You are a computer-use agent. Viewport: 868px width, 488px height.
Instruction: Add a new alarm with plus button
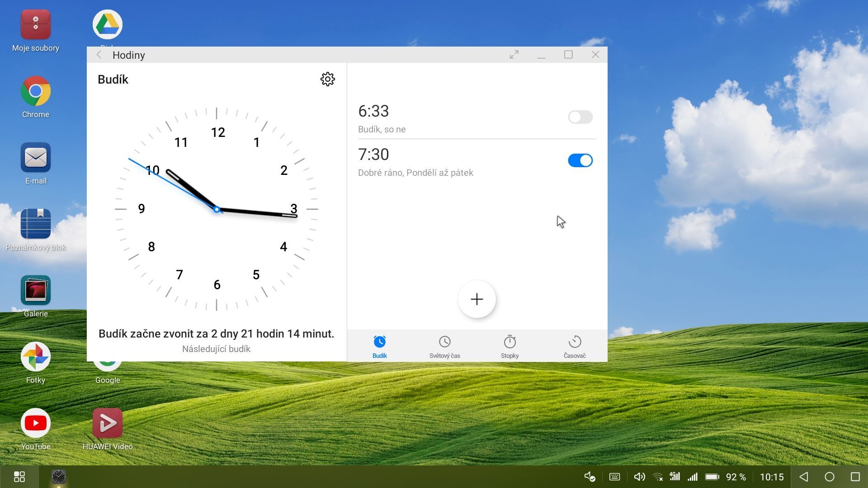[x=476, y=299]
